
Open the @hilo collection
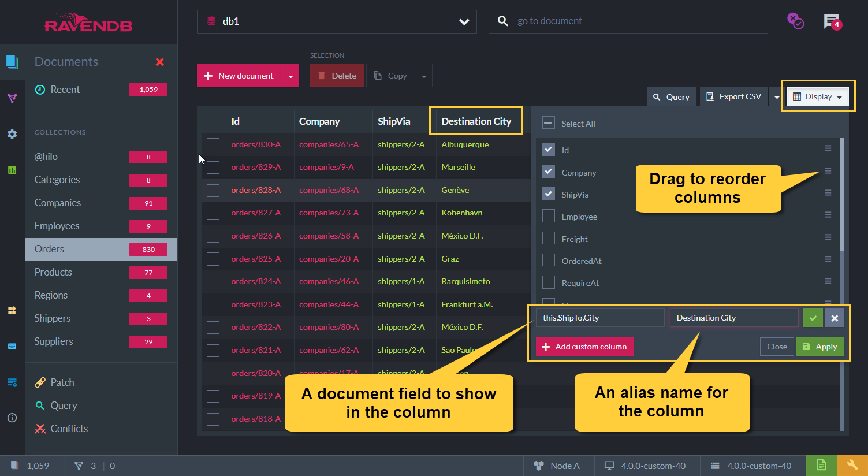100,157
